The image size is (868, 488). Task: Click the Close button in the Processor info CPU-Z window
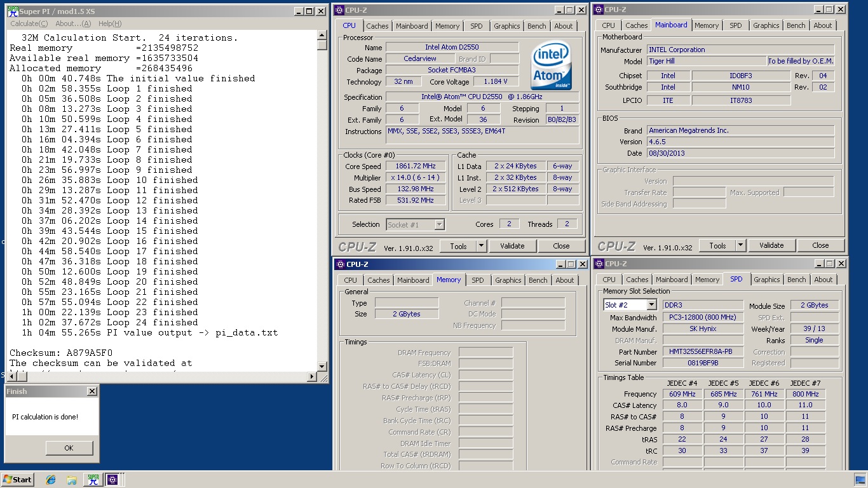click(561, 246)
